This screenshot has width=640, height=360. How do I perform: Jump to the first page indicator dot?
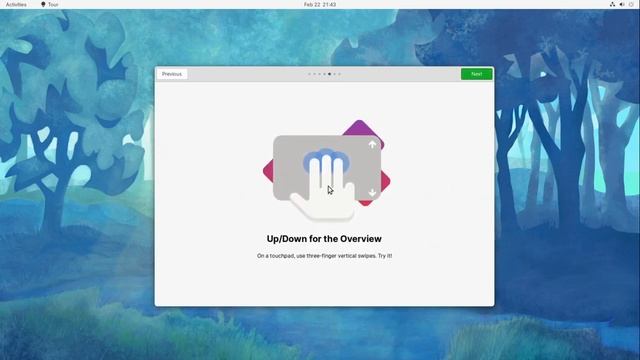click(309, 74)
